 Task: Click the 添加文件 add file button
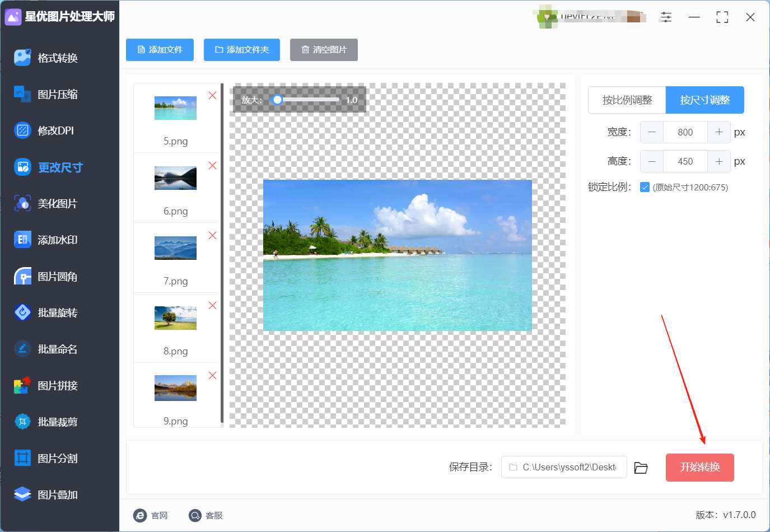point(160,50)
